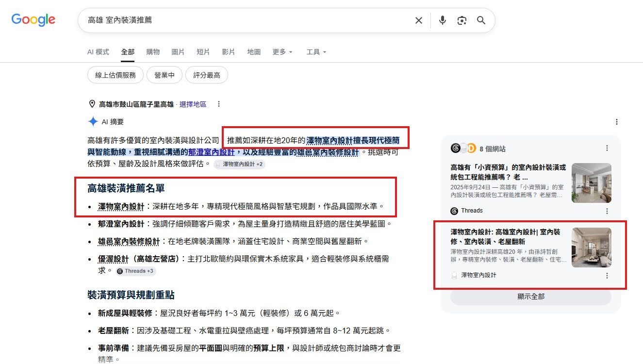Open the 地圖 tab
Screen dimensions: 643x364
[254, 52]
